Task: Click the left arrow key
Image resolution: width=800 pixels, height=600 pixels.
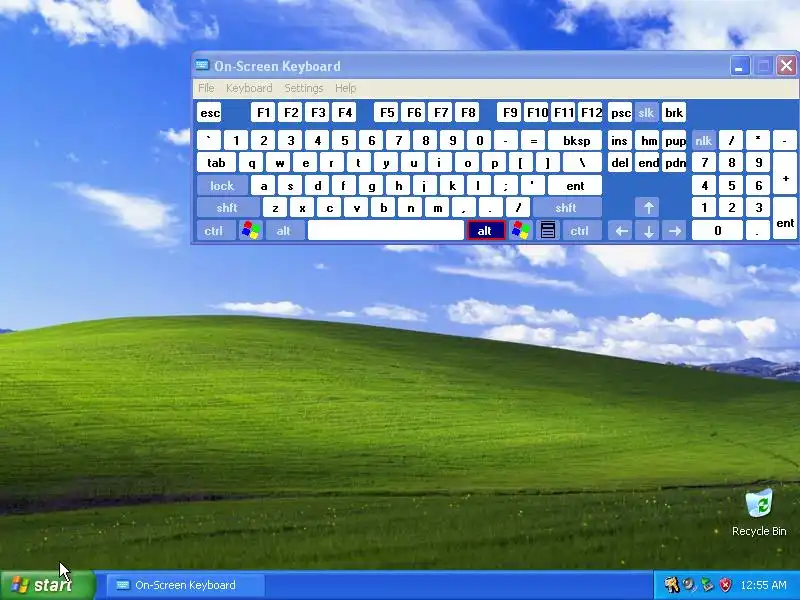Action: tap(621, 231)
